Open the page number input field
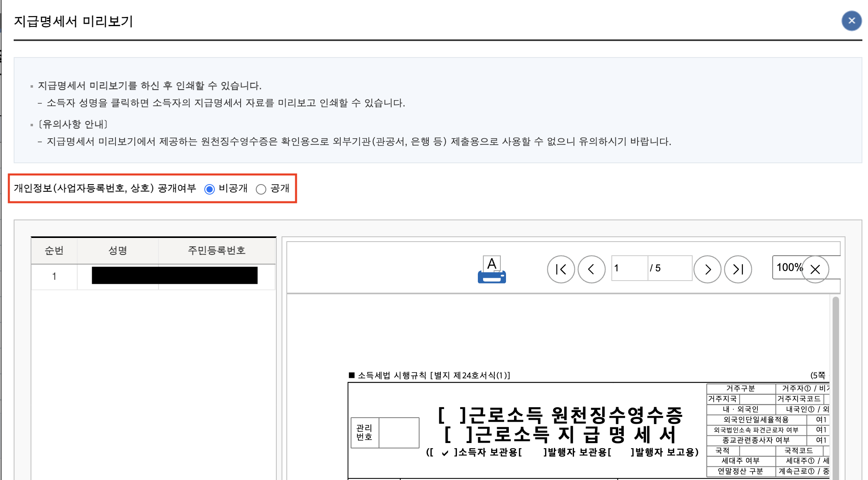Viewport: 868px width, 480px height. (x=629, y=268)
